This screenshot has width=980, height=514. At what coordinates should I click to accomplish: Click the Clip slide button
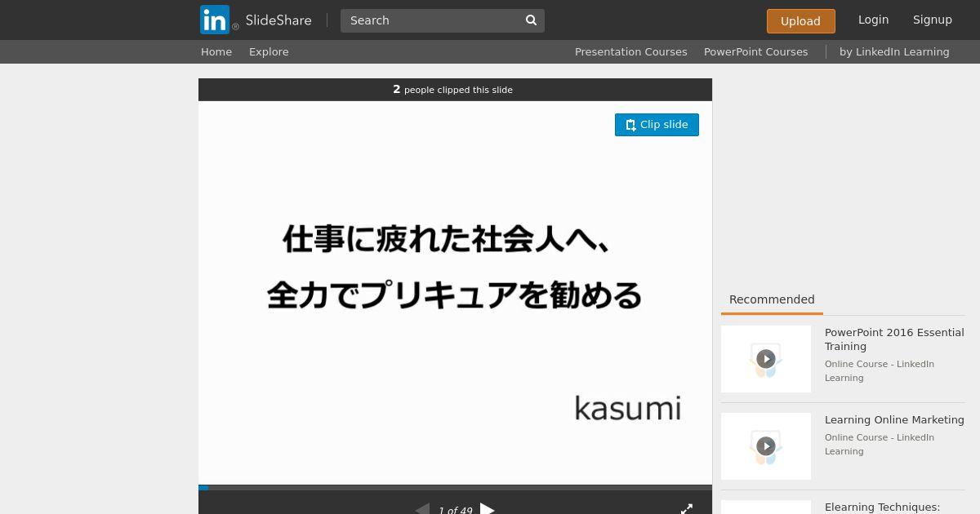pyautogui.click(x=657, y=125)
